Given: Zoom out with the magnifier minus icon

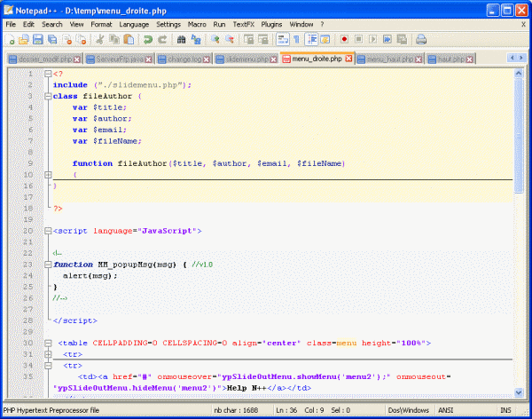Looking at the screenshot, I should tap(230, 39).
